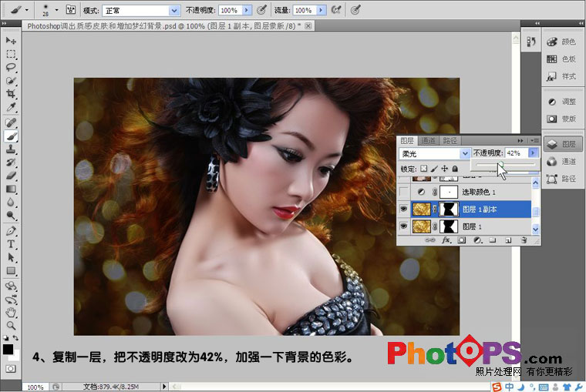Image resolution: width=586 pixels, height=392 pixels.
Task: Open the Brush panel toggle icon
Action: [x=71, y=10]
